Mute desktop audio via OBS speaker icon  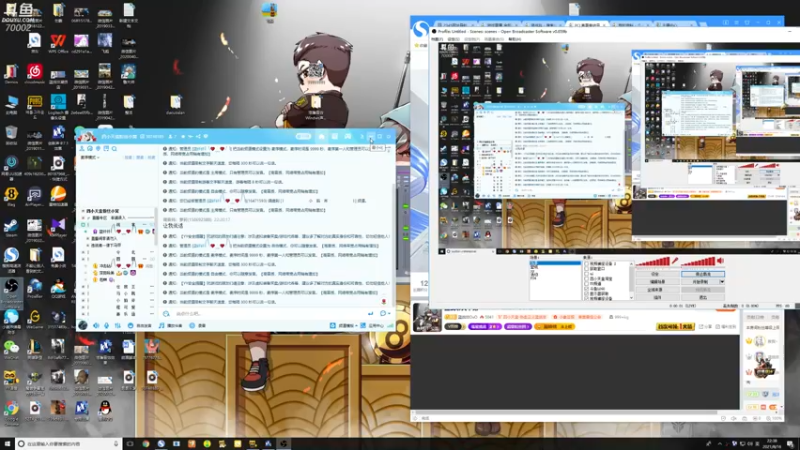pos(720,261)
